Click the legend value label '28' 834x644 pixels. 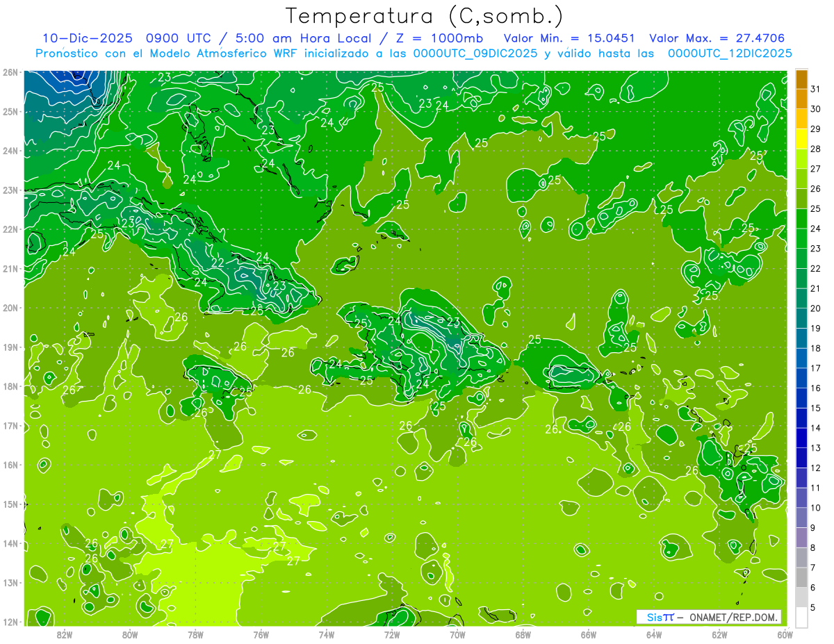pyautogui.click(x=815, y=149)
